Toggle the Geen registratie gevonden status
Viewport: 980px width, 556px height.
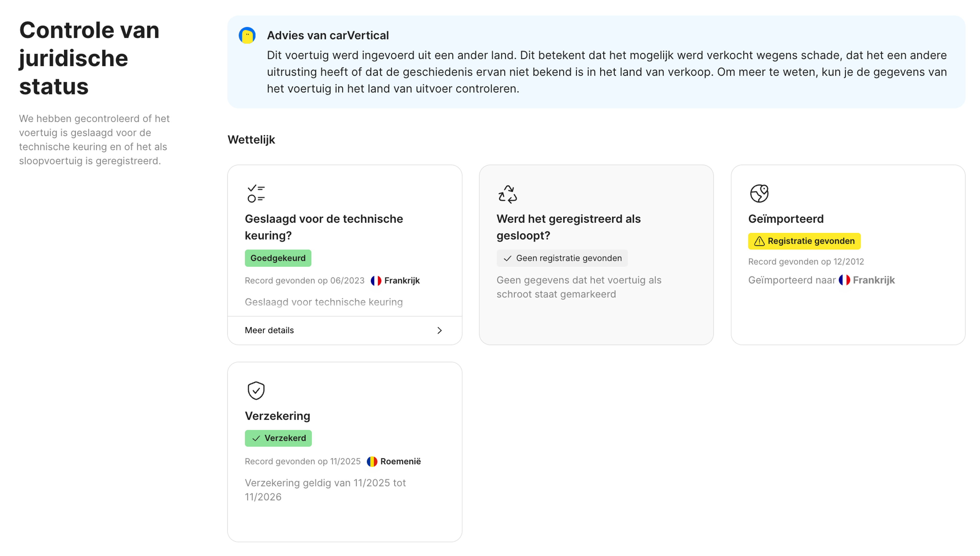tap(562, 258)
